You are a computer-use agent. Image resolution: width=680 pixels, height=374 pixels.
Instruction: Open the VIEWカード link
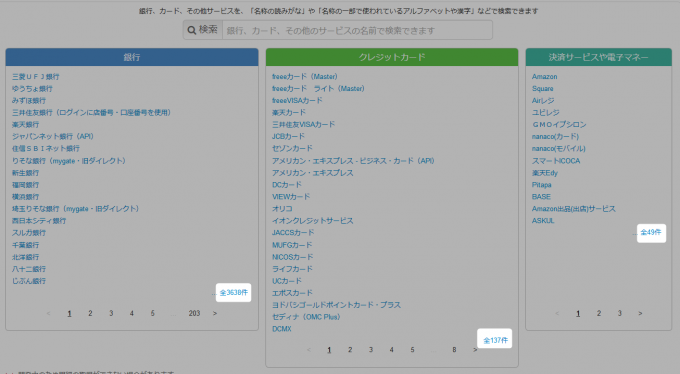point(291,197)
